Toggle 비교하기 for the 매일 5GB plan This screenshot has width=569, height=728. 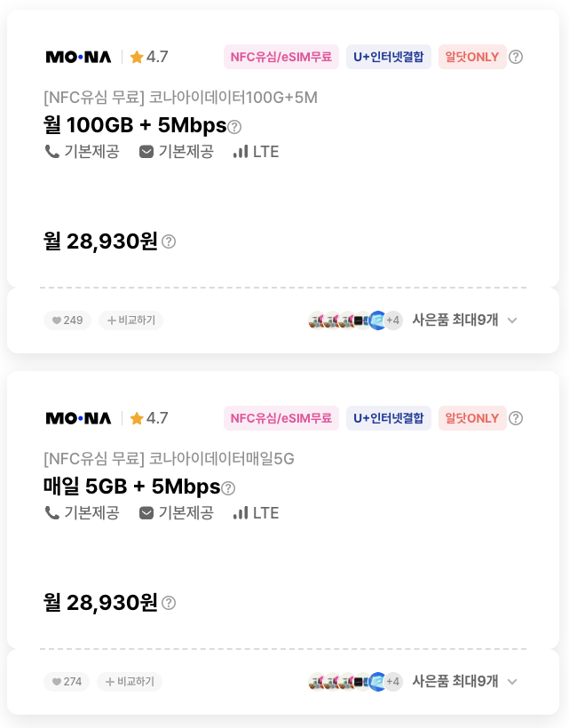(x=130, y=682)
